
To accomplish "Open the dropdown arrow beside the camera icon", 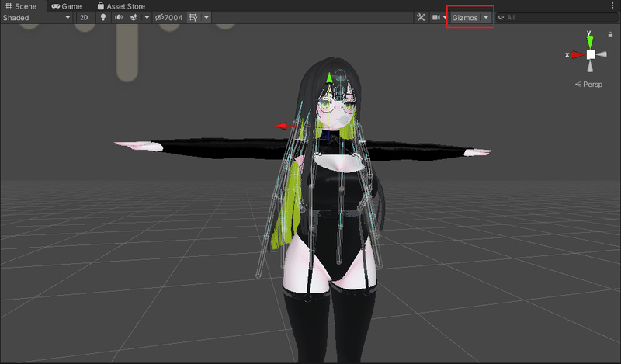I will point(445,17).
